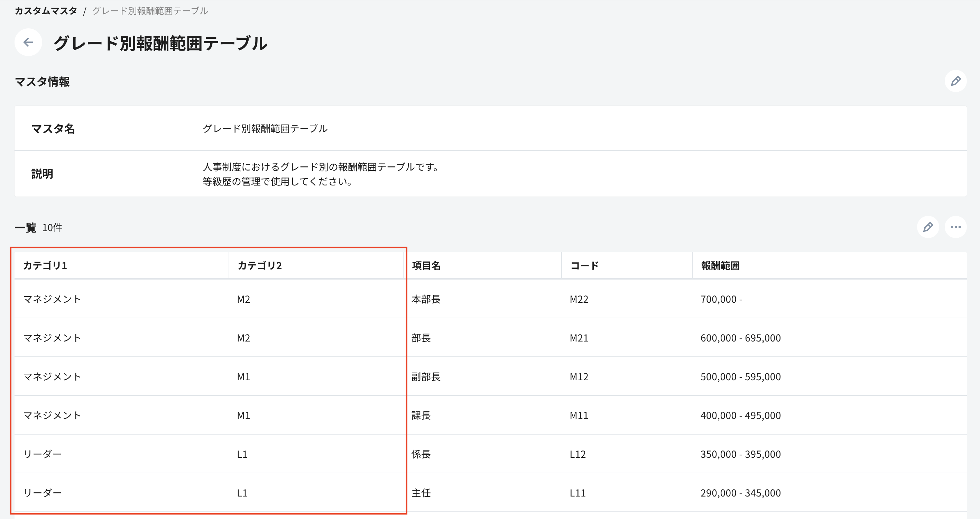Click the カテゴリ2 column header
The image size is (980, 519).
point(259,265)
